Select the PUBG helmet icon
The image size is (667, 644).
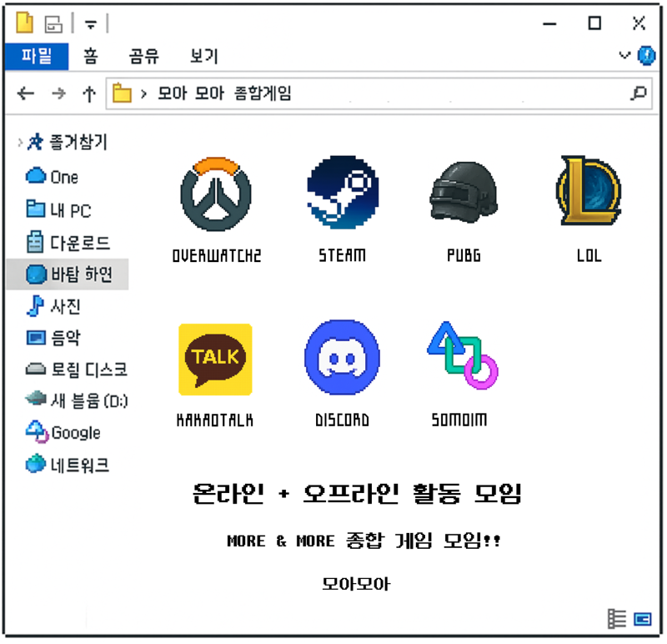(464, 193)
